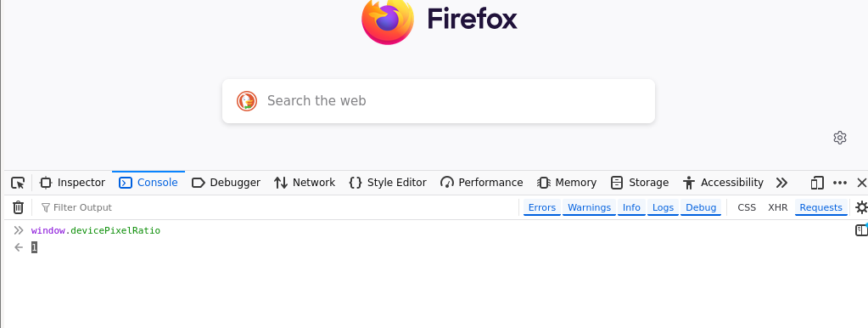Open console settings gear icon
The width and height of the screenshot is (868, 328).
click(861, 207)
